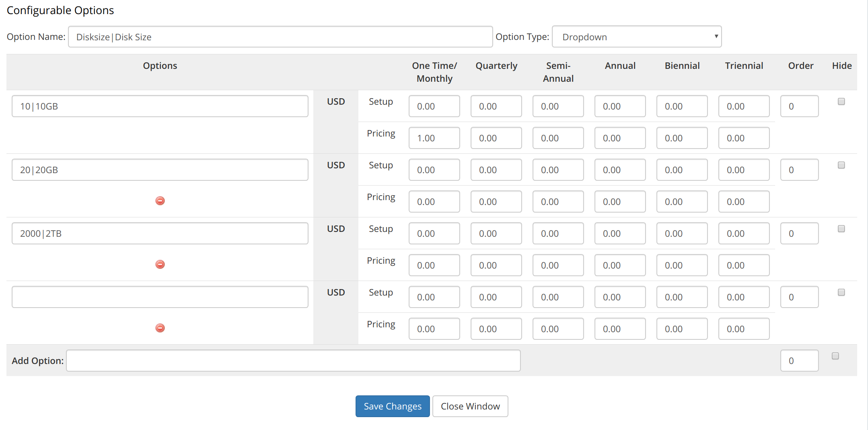Edit the Monthly Pricing value of 1.00 for 10|10GB
The width and height of the screenshot is (868, 430).
[434, 138]
